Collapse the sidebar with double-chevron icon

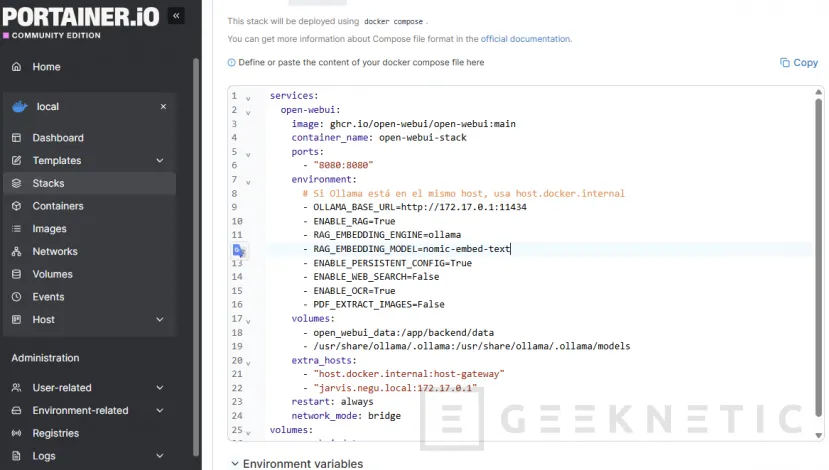[176, 15]
